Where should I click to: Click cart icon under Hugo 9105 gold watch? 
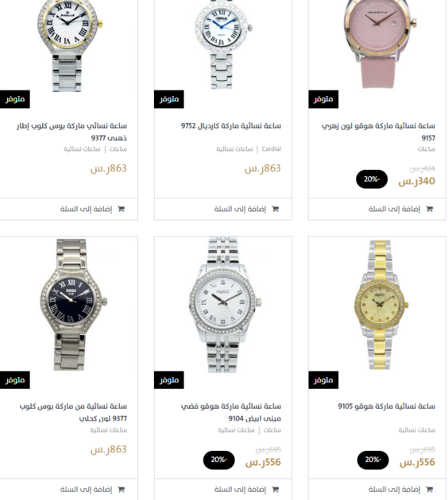click(x=429, y=489)
